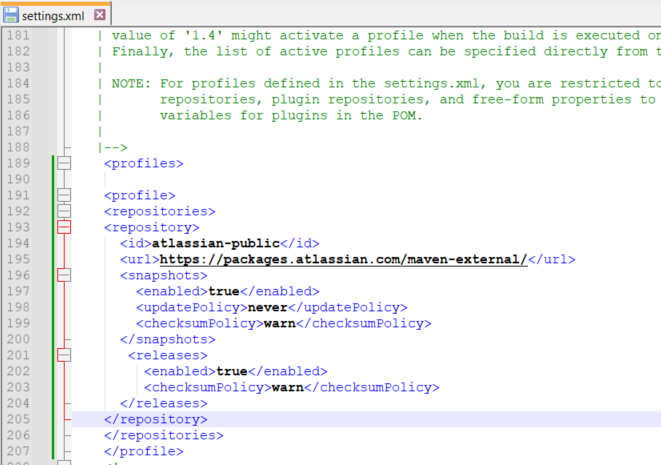Image resolution: width=661 pixels, height=465 pixels.
Task: Click the </profile> closing tag on line 207
Action: (144, 452)
